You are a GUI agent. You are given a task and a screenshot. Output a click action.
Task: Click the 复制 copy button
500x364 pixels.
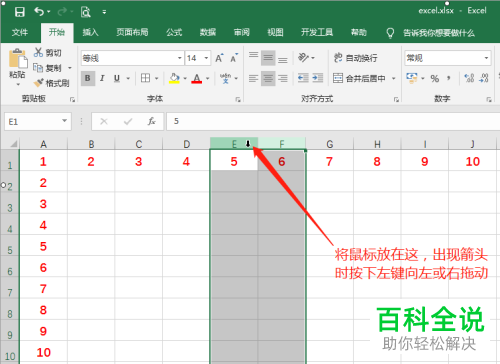(x=48, y=68)
